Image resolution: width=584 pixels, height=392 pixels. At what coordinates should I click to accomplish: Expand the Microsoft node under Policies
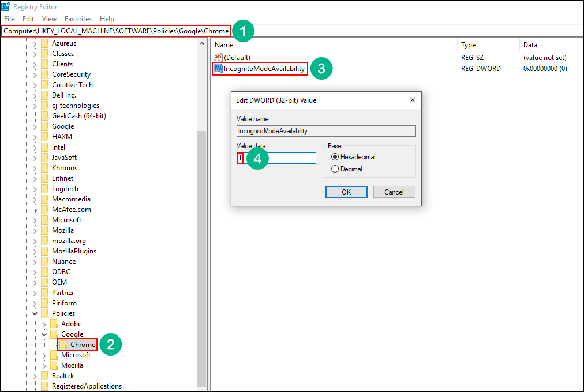click(x=44, y=356)
